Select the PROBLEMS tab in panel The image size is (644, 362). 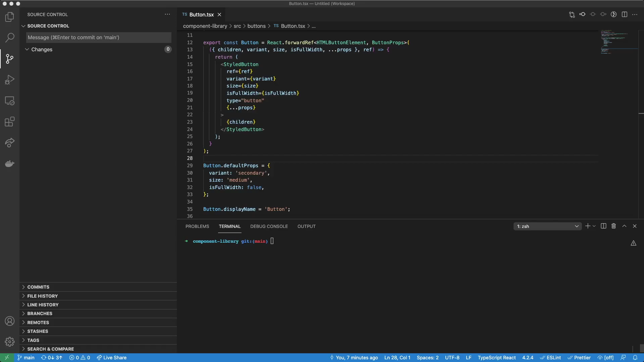click(197, 226)
